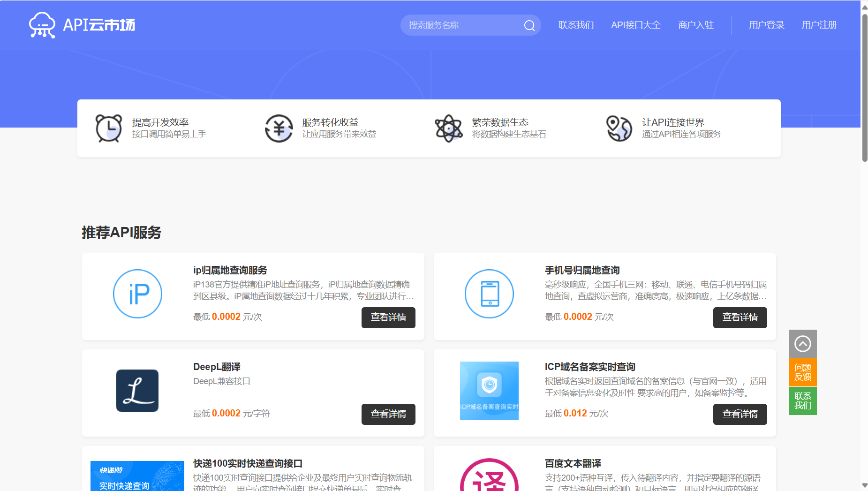View details for ICP域名备案实时查询
868x491 pixels.
[740, 414]
